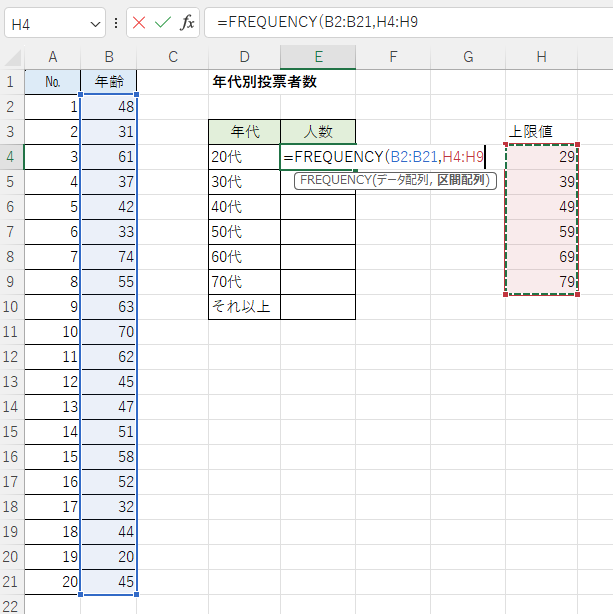Click cell H4 containing 29
This screenshot has height=614, width=613.
(541, 157)
